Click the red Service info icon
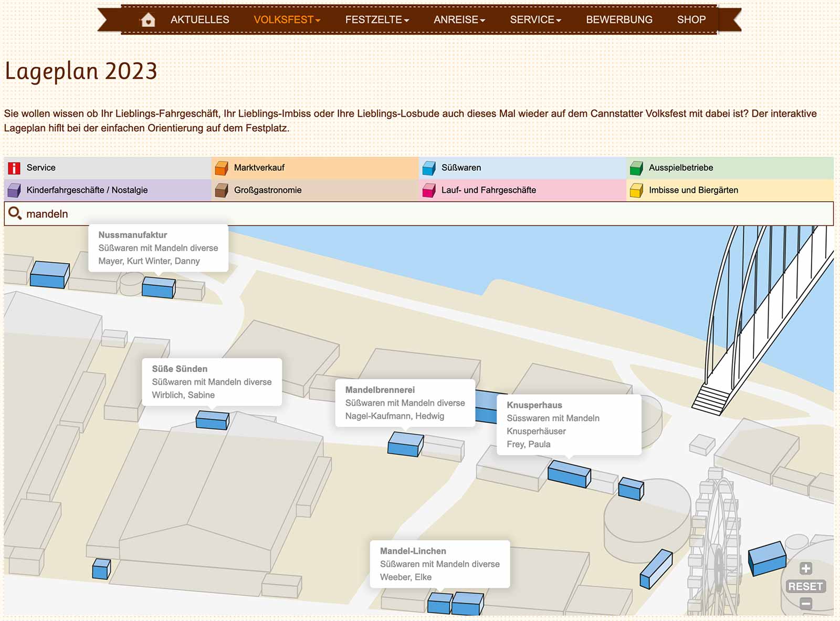The width and height of the screenshot is (840, 621). pos(14,168)
